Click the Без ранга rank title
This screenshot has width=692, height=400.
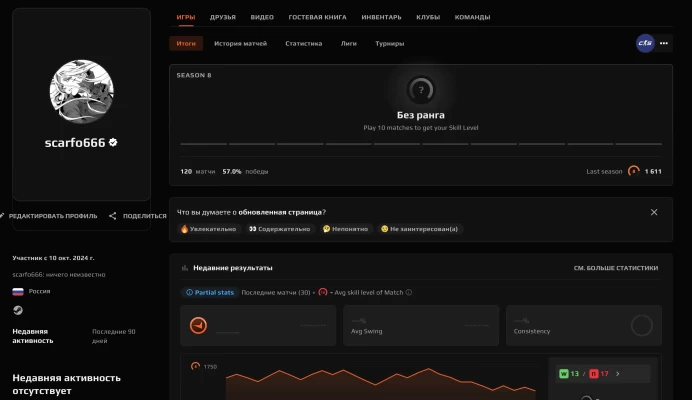(x=421, y=115)
